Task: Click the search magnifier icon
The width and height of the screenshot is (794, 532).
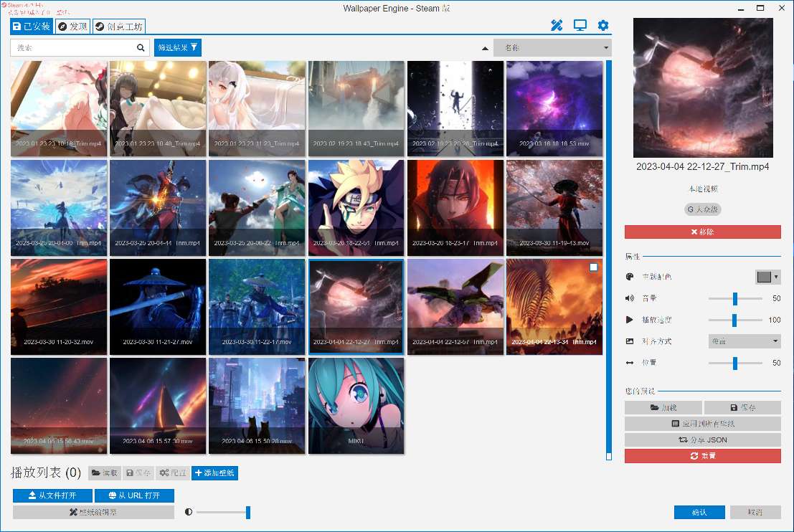Action: 141,47
